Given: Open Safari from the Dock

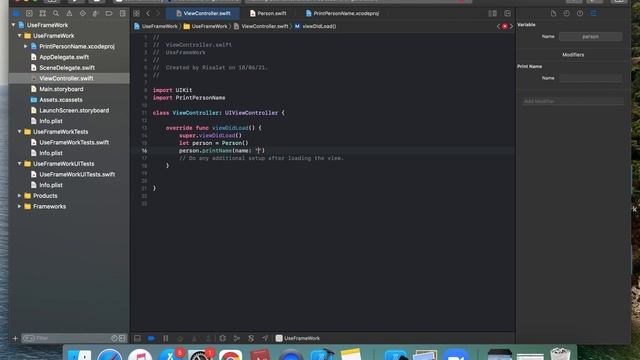Looking at the screenshot, I should pos(109,354).
